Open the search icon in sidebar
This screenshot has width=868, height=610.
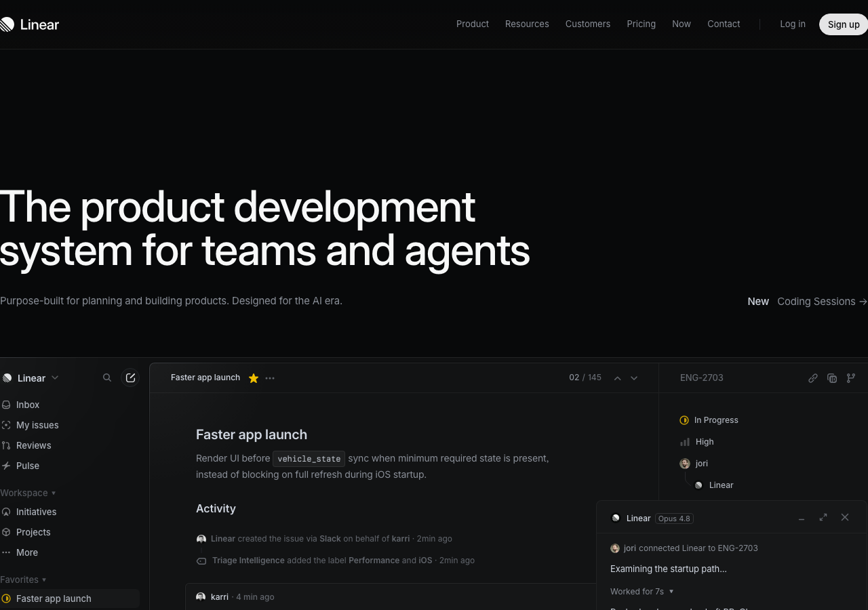pyautogui.click(x=107, y=378)
